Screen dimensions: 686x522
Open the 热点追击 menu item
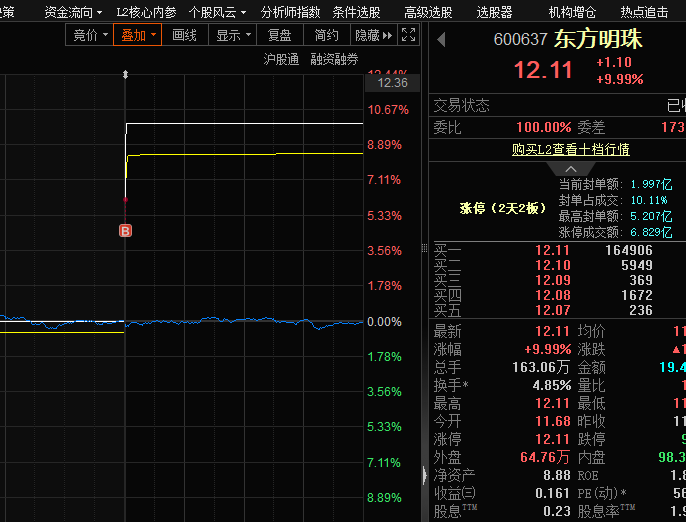[x=644, y=12]
